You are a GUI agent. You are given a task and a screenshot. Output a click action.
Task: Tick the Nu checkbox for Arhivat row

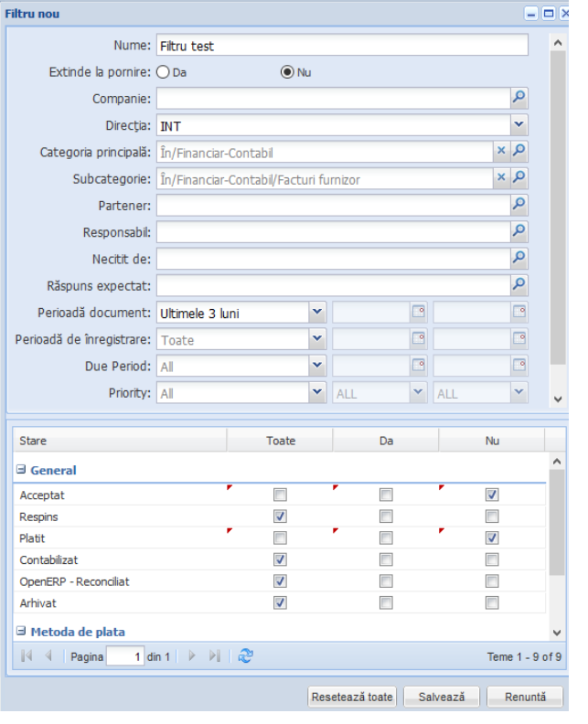pos(492,602)
